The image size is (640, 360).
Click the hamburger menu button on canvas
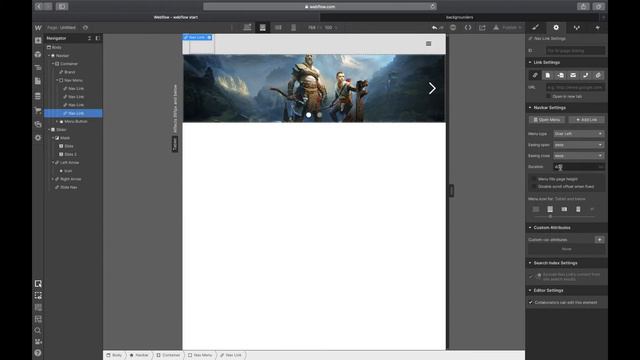point(429,44)
